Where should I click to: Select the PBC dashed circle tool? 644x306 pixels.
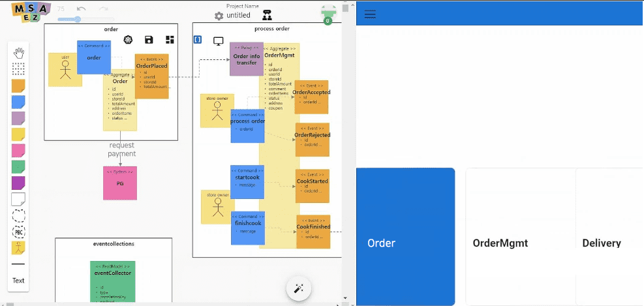pos(19,232)
